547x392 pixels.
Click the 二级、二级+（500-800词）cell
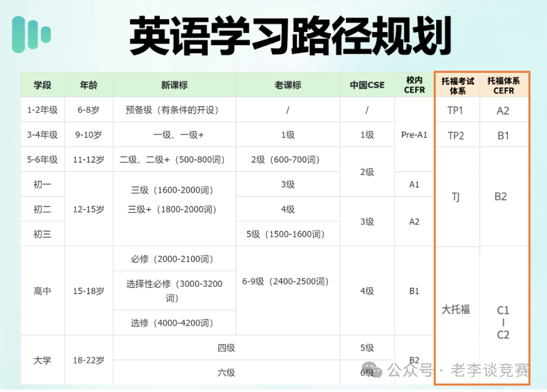173,160
